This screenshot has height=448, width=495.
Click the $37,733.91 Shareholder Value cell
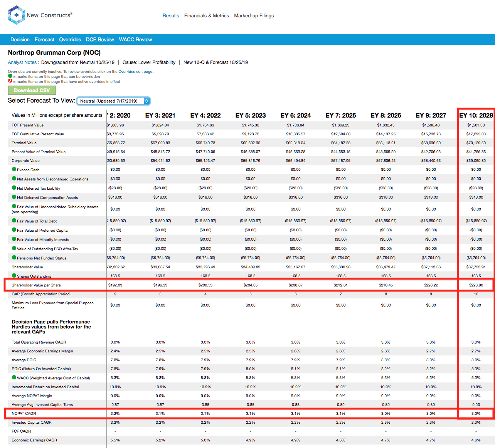coord(476,267)
